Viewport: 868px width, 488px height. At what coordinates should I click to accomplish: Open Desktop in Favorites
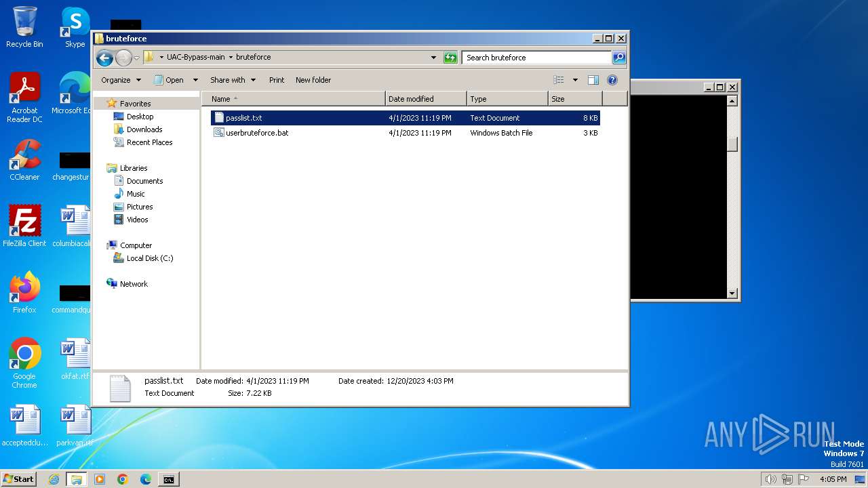coord(140,117)
